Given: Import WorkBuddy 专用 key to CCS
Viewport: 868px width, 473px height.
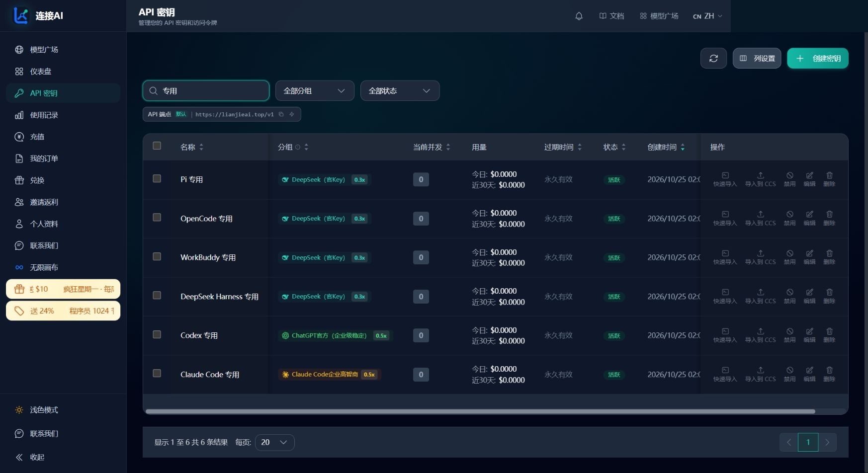Looking at the screenshot, I should pos(760,257).
